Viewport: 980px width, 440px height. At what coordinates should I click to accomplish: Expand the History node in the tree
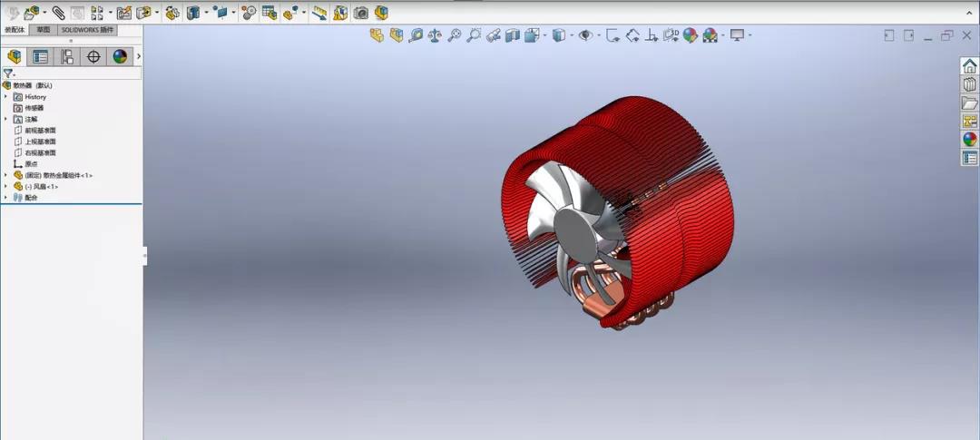pos(5,96)
